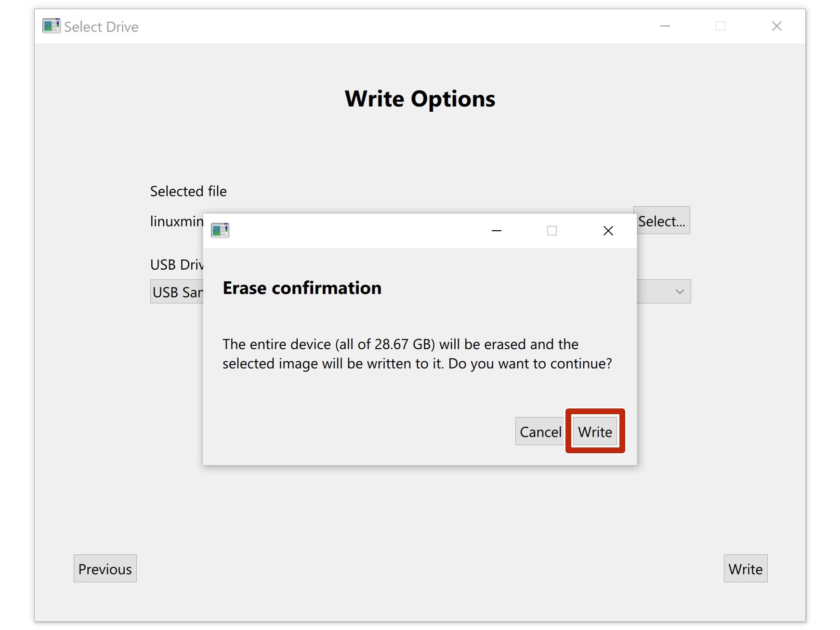Click the Selected file label
840x630 pixels.
(x=188, y=191)
